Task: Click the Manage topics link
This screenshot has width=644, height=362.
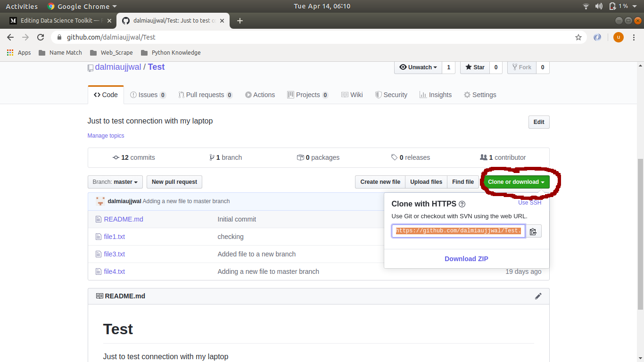Action: tap(106, 136)
